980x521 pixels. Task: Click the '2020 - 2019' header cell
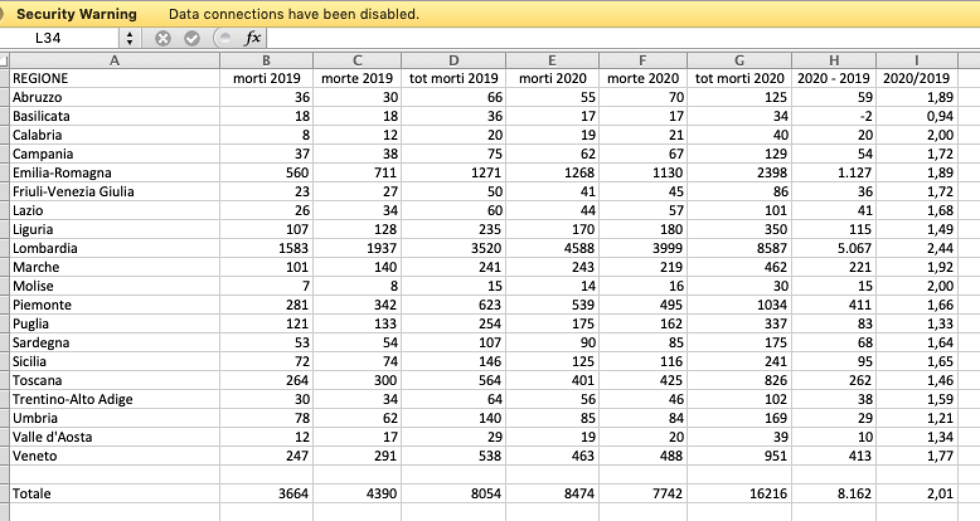pos(834,78)
